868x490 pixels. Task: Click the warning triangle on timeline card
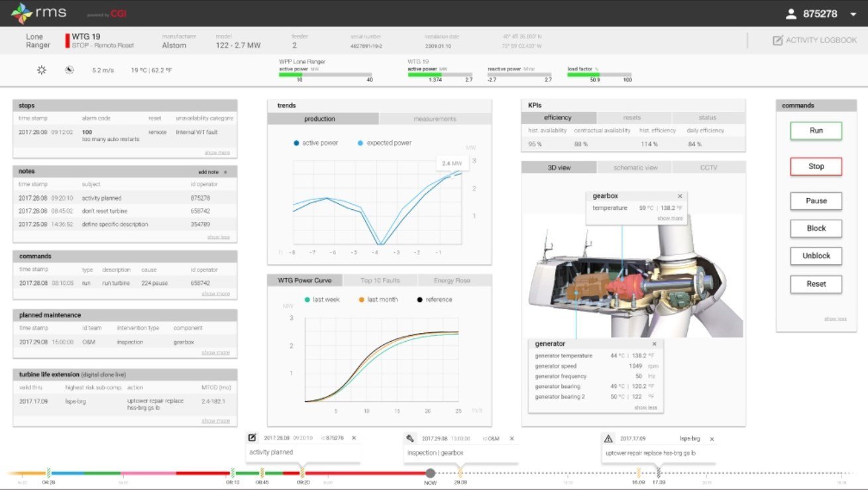(x=608, y=438)
